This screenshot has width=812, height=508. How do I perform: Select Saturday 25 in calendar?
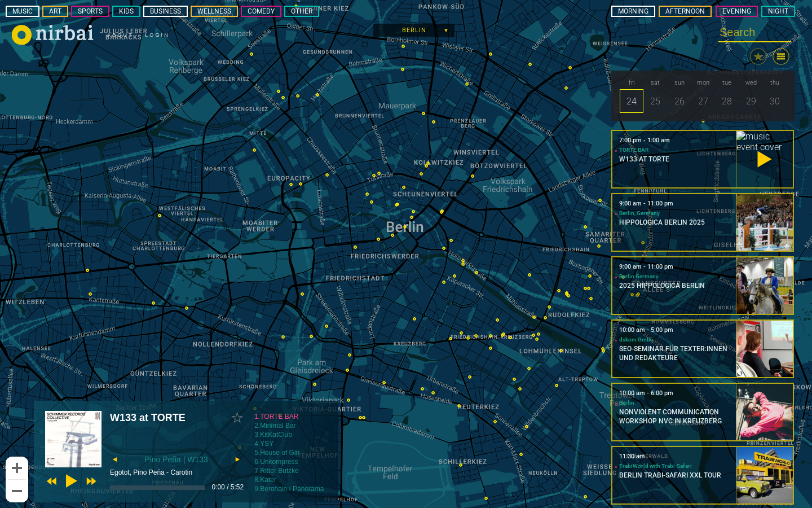(655, 101)
